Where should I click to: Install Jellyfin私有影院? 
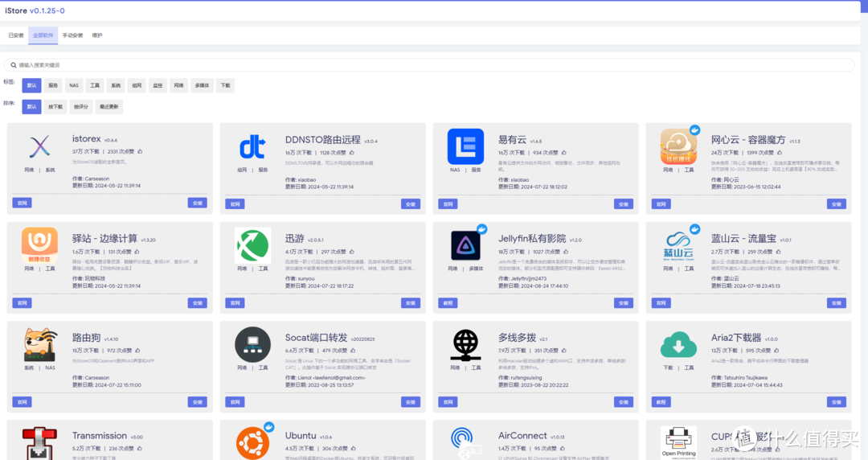(x=624, y=303)
